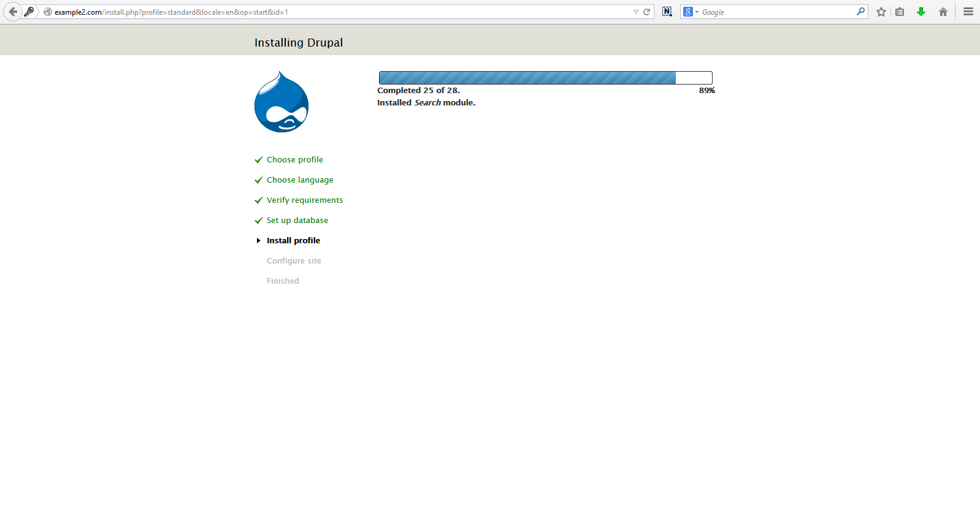Click the 89% progress percentage
Screen dimensions: 980x508
coord(707,90)
